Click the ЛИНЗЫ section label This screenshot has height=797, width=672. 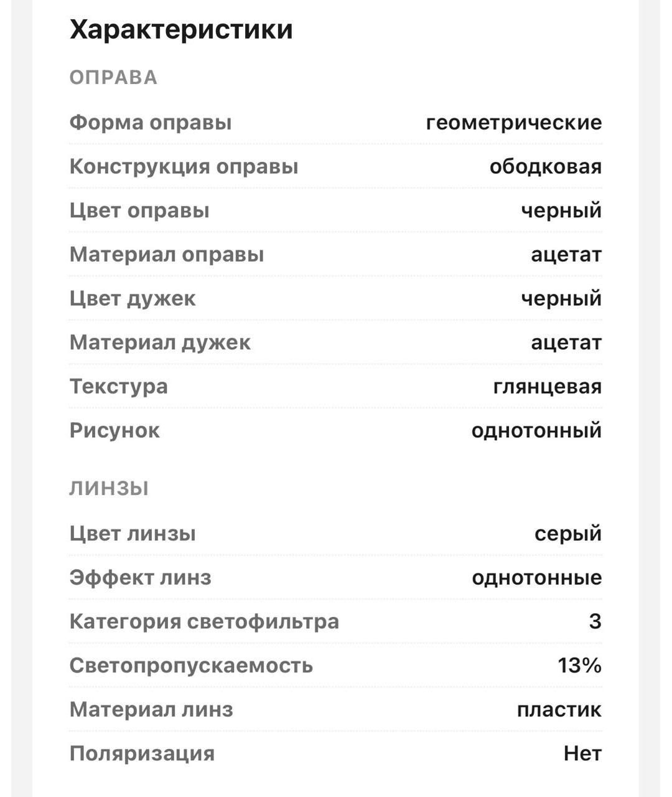tap(109, 489)
